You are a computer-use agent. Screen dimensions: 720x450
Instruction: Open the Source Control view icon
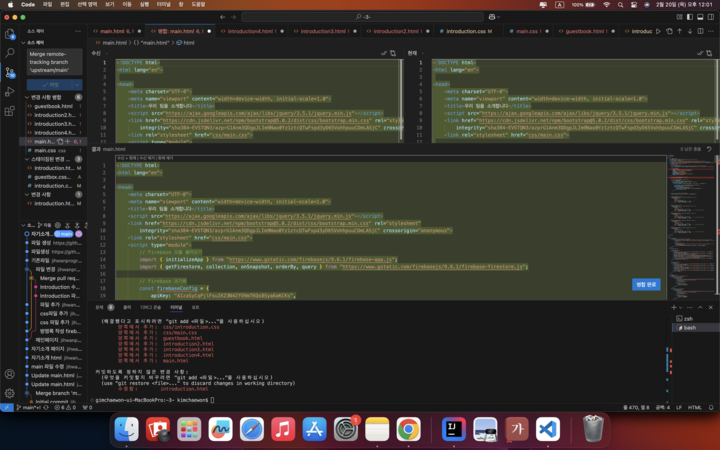pyautogui.click(x=10, y=73)
